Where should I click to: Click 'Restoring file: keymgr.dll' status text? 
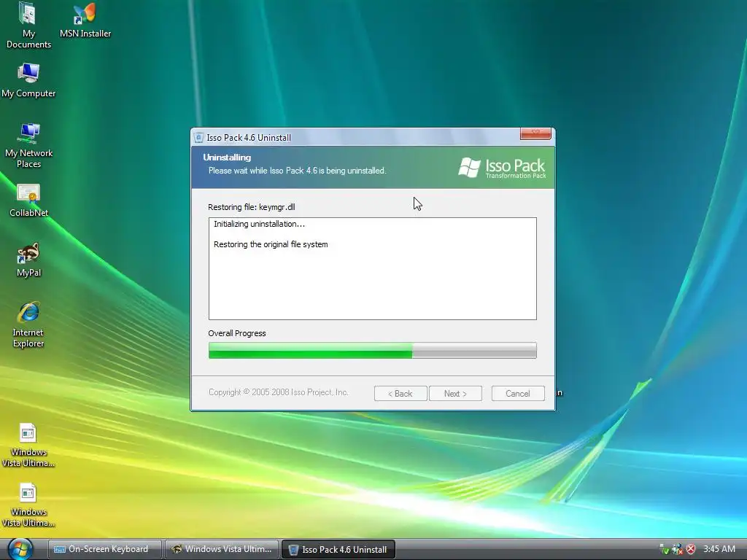pyautogui.click(x=252, y=207)
